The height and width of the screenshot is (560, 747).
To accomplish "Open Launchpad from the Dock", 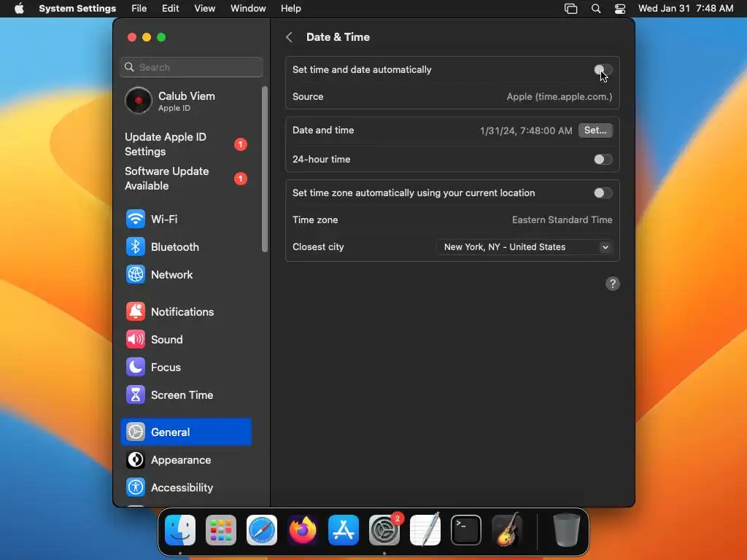I will (x=221, y=529).
